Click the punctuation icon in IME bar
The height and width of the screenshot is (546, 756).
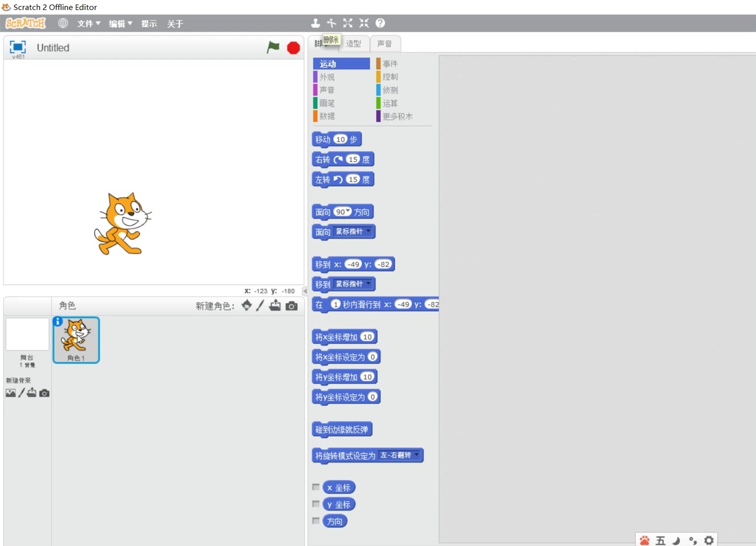[x=693, y=540]
